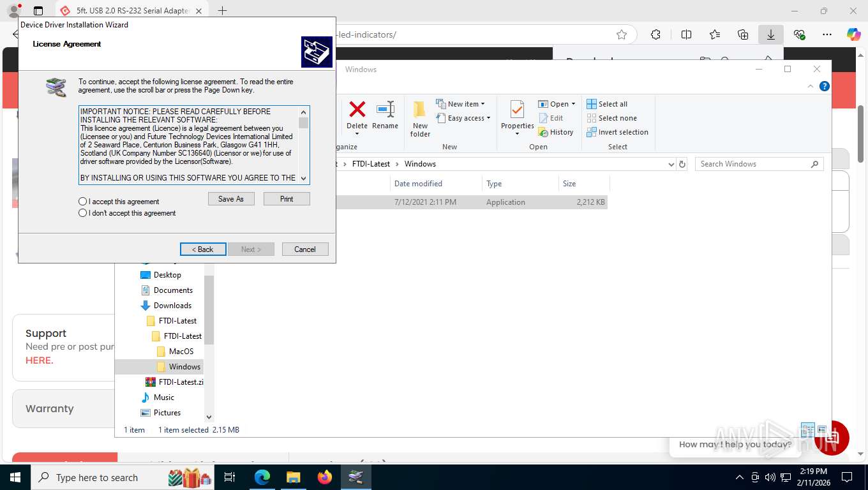868x490 pixels.
Task: Select the MacOS folder in tree
Action: point(181,352)
